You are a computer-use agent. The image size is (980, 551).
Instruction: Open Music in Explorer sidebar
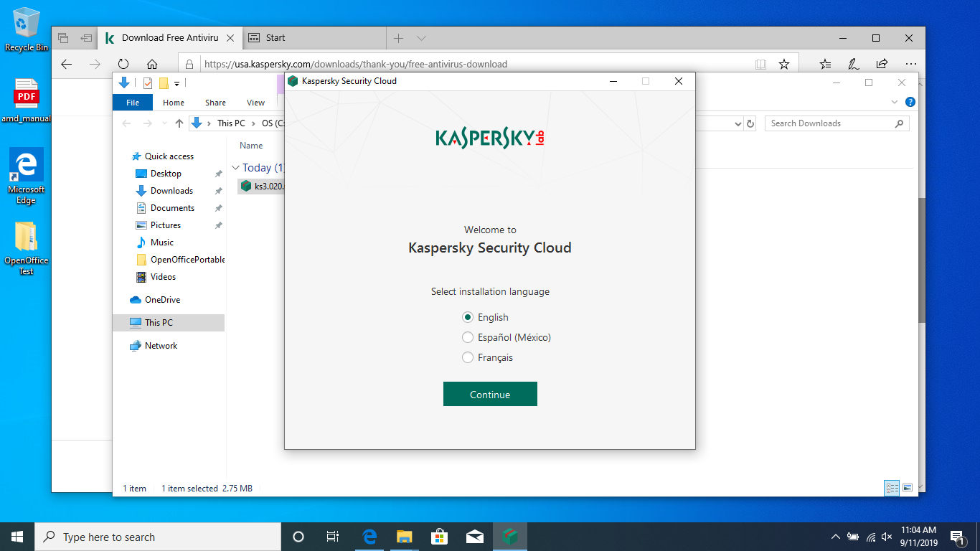click(x=162, y=242)
